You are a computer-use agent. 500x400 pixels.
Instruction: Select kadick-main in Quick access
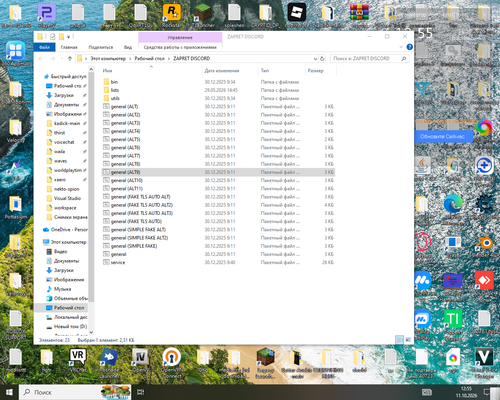[67, 123]
